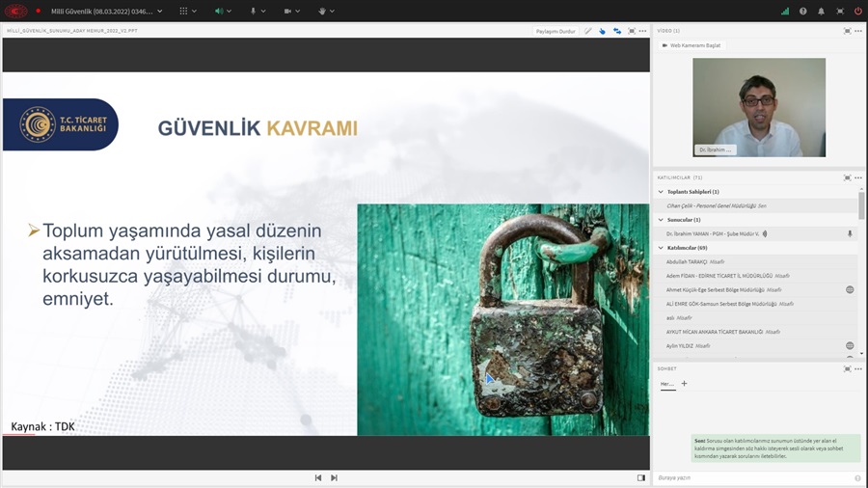Screen dimensions: 868x488
Task: Click the chat input field Buraya yazın
Action: pyautogui.click(x=752, y=477)
